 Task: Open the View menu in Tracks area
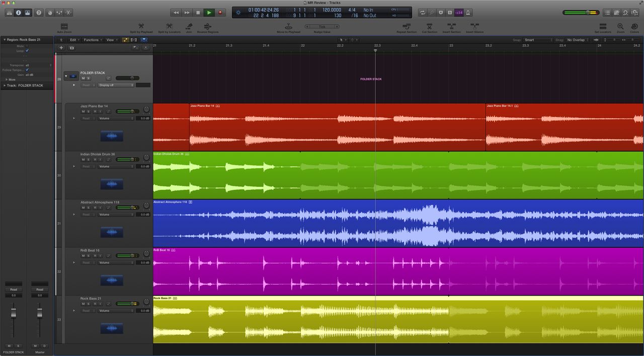(x=111, y=40)
